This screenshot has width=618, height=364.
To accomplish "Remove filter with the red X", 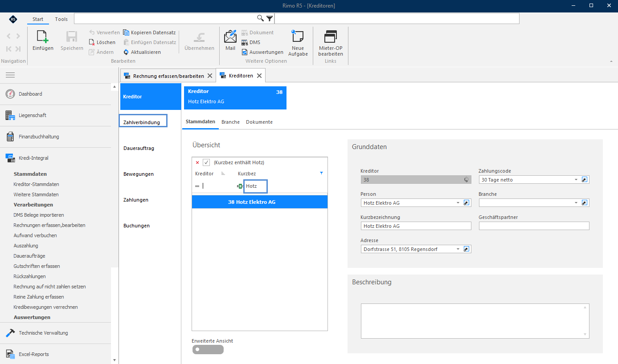I will (197, 162).
